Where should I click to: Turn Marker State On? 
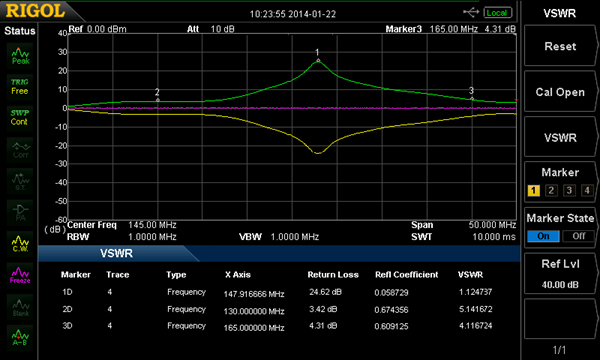[x=543, y=236]
